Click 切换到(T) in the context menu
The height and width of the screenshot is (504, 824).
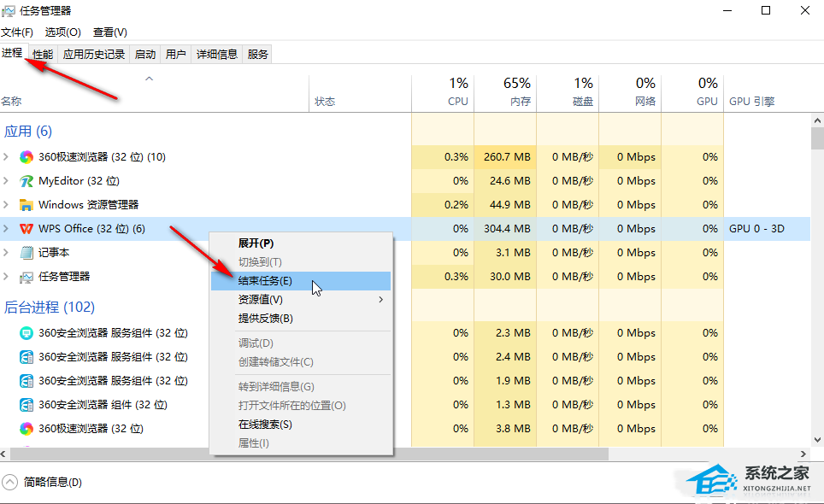pos(301,262)
